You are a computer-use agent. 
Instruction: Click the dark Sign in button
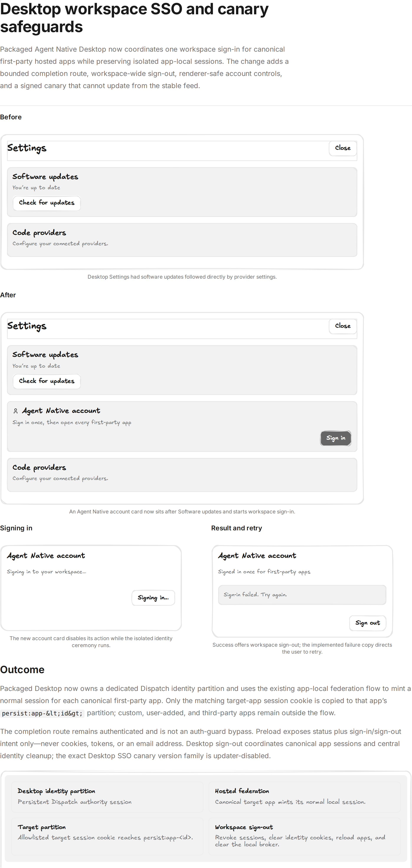(336, 438)
